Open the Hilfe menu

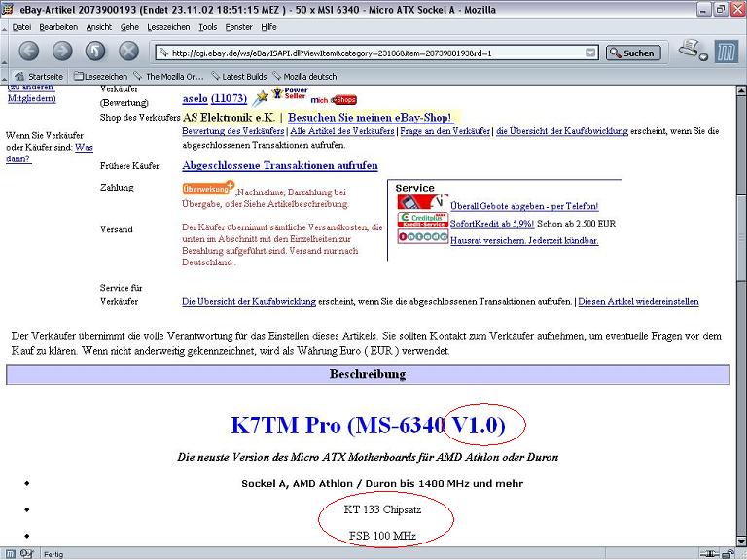pyautogui.click(x=268, y=27)
